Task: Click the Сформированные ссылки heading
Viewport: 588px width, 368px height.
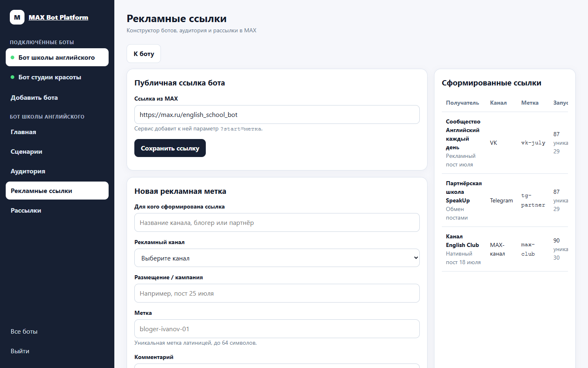Action: [x=492, y=83]
